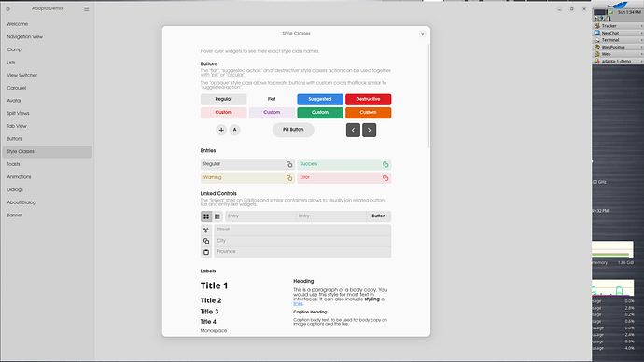The width and height of the screenshot is (644, 362).
Task: Toggle the grid view linked button
Action: pyautogui.click(x=206, y=216)
